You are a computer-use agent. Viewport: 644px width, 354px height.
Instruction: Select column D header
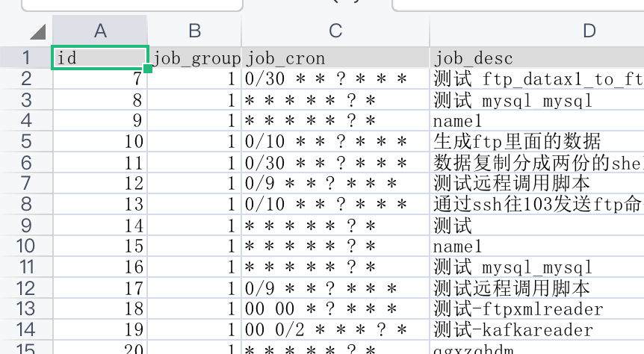(x=537, y=31)
